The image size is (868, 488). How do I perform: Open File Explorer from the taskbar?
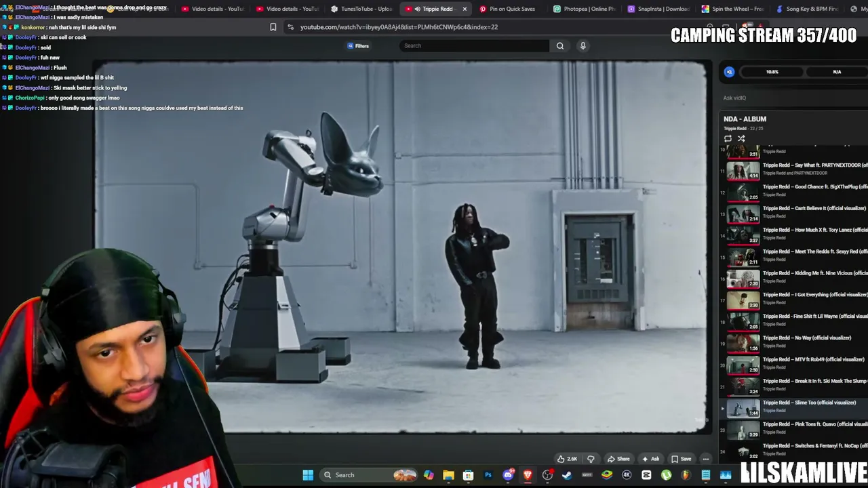(x=448, y=475)
